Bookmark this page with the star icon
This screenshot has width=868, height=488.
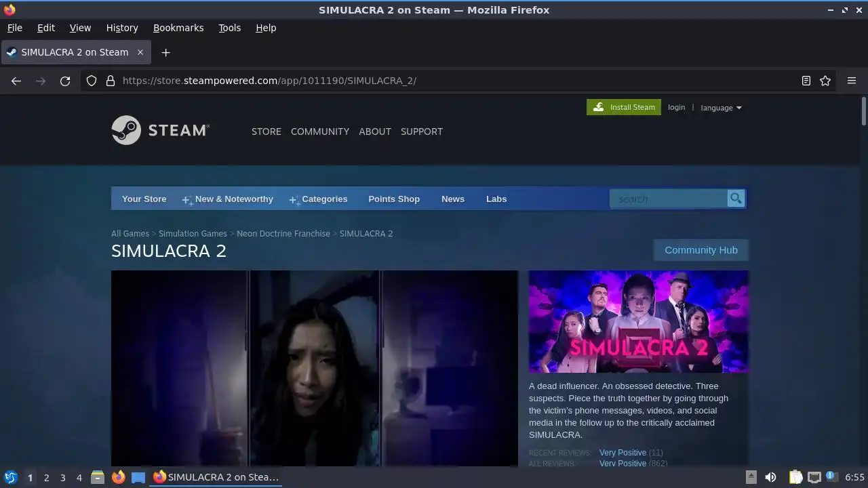pyautogui.click(x=825, y=81)
